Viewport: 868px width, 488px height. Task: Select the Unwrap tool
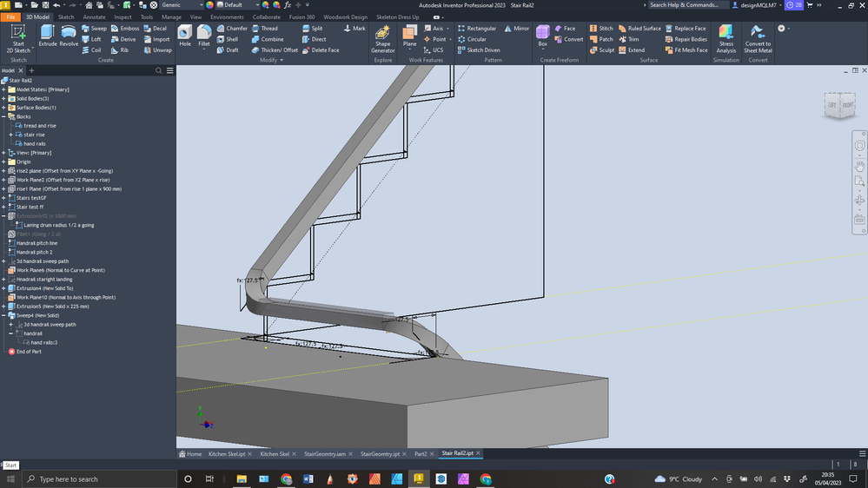pos(158,49)
